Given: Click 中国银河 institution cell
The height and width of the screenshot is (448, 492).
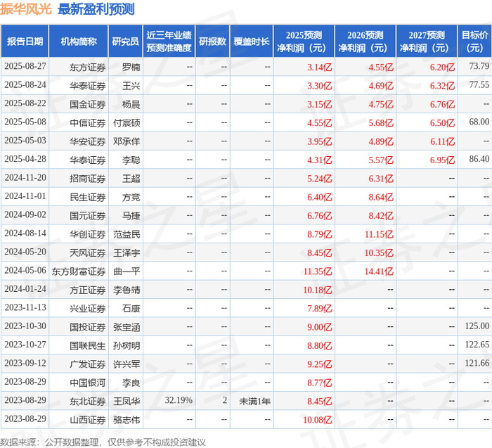Looking at the screenshot, I should [88, 382].
